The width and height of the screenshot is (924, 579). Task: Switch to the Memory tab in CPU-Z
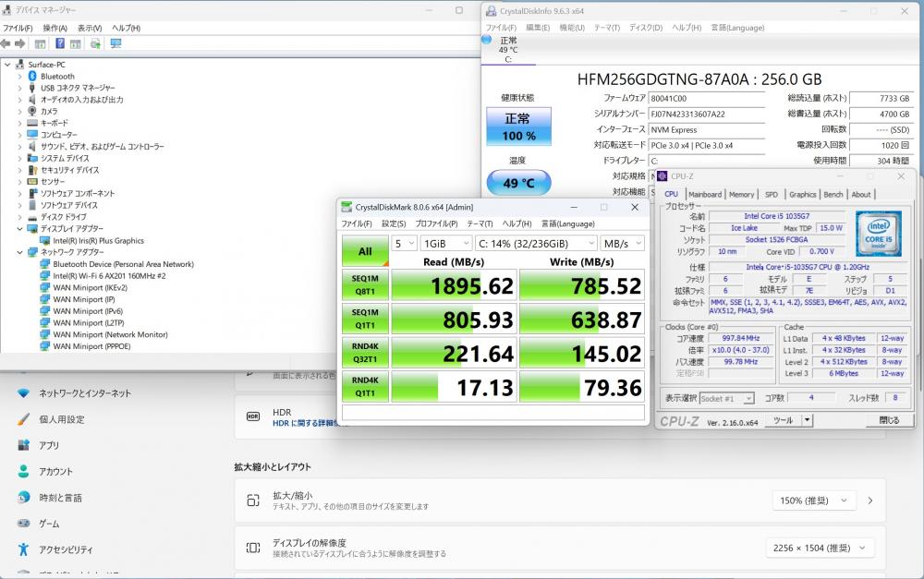pos(741,194)
